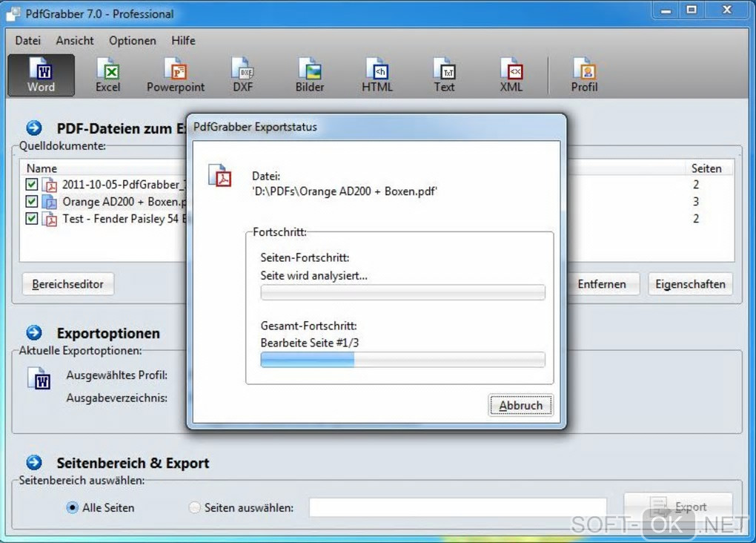Open the Hilfe menu
This screenshot has height=543, width=756.
[x=183, y=41]
